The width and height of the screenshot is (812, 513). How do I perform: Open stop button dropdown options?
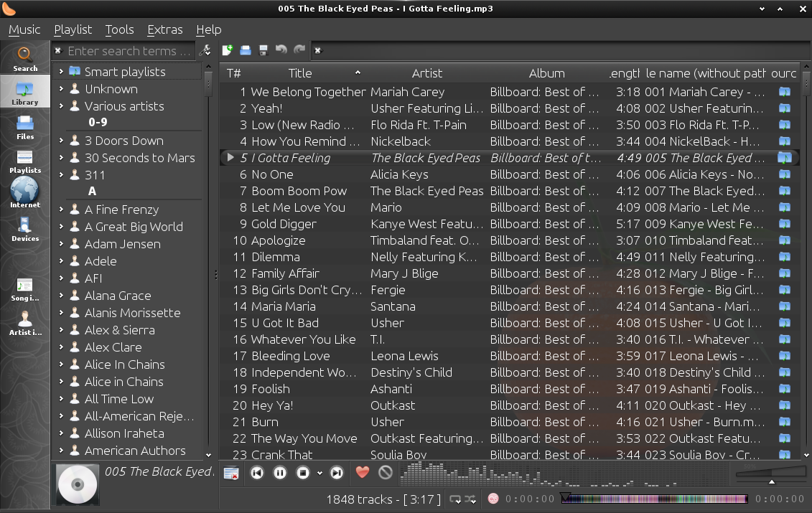click(319, 473)
